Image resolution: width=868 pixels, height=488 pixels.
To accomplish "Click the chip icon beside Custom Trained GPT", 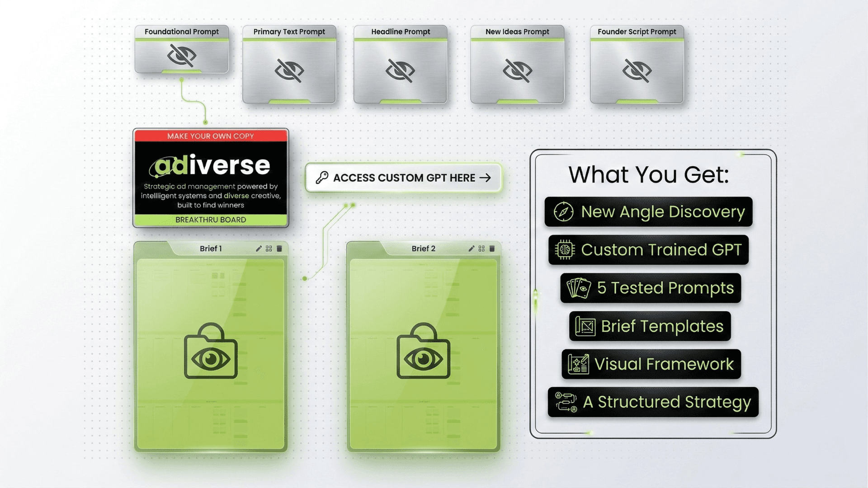I will click(x=565, y=249).
